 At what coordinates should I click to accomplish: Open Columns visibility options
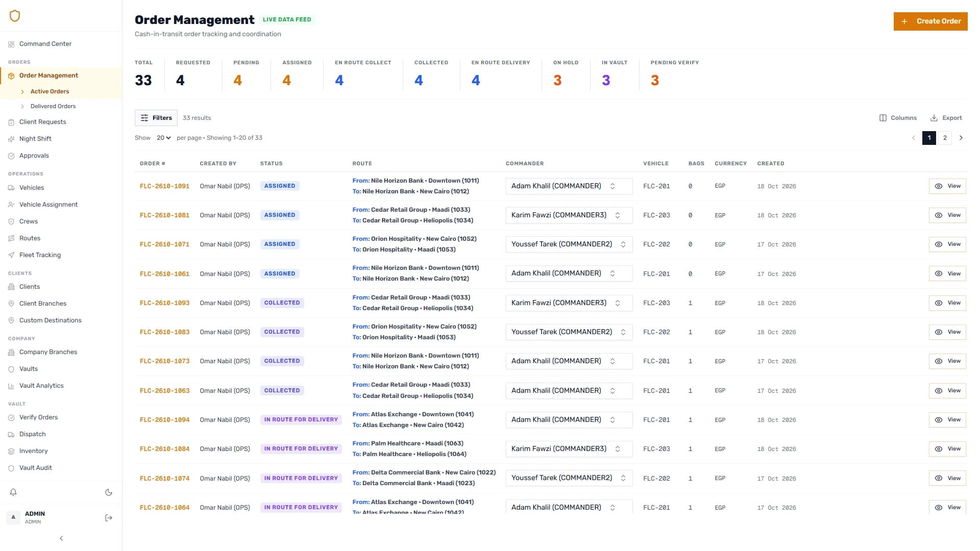click(x=898, y=118)
